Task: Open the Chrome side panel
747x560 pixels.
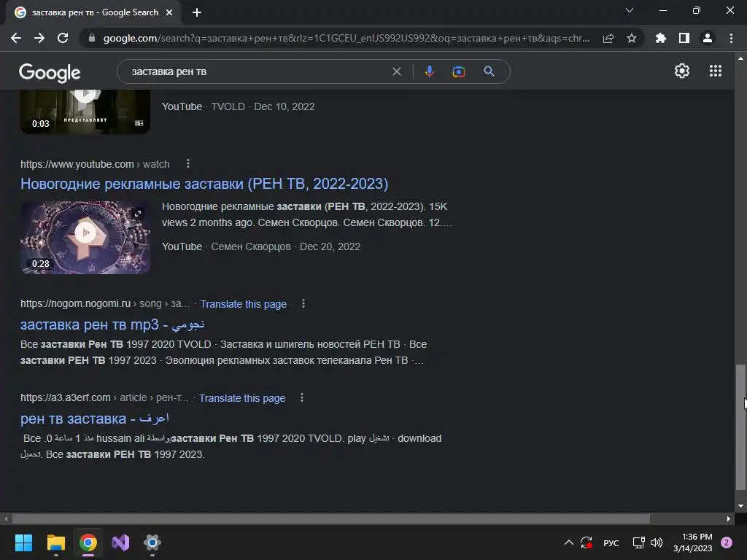Action: (684, 38)
